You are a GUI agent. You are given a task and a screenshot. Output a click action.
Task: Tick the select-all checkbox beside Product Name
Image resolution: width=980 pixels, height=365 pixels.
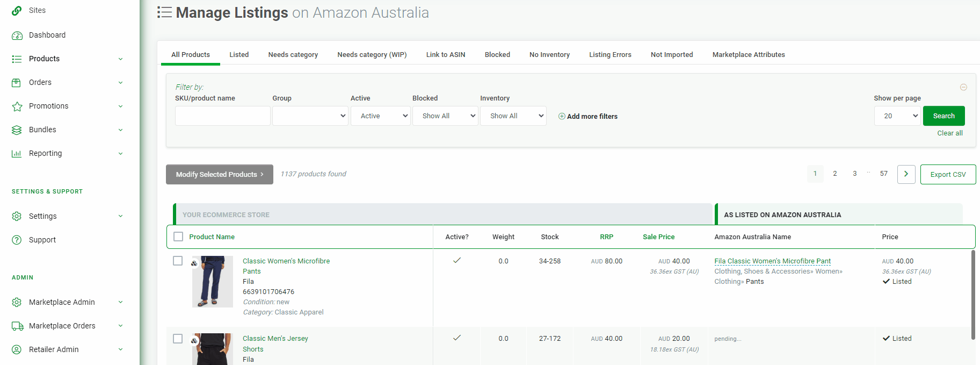pyautogui.click(x=178, y=237)
